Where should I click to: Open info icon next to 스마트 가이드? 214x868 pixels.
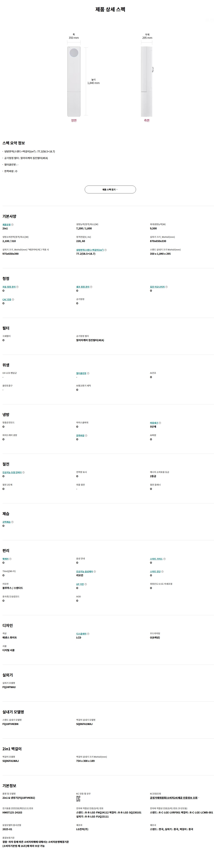[x=164, y=559]
